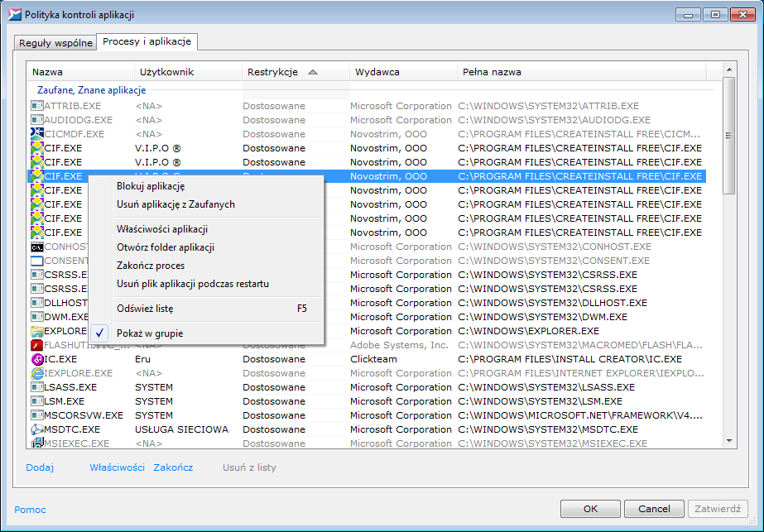Image resolution: width=764 pixels, height=532 pixels.
Task: Click the highlighted CIF.EXE row icon
Action: [37, 176]
